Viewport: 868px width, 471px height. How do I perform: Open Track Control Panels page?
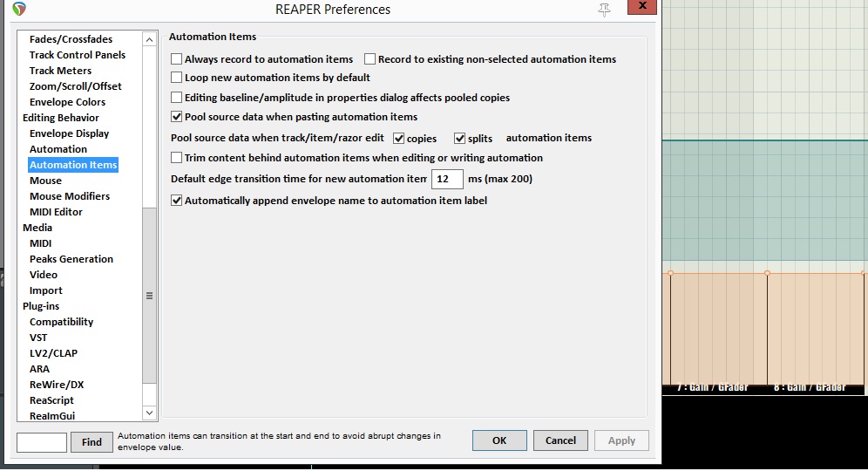[x=78, y=54]
